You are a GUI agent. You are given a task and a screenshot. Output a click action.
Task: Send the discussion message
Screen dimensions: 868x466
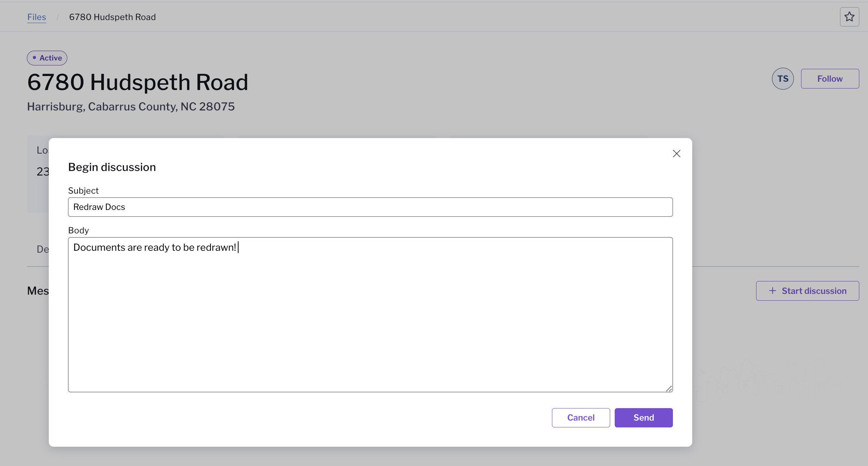(644, 418)
